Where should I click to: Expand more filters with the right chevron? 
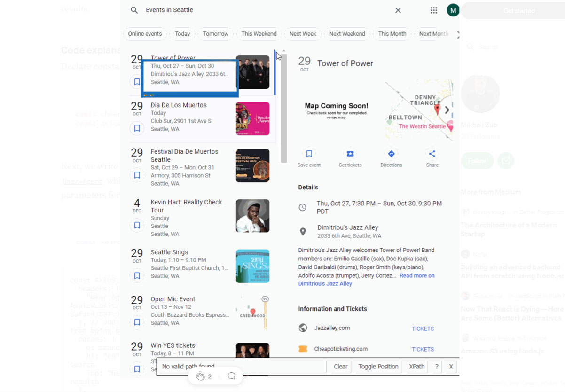click(457, 33)
